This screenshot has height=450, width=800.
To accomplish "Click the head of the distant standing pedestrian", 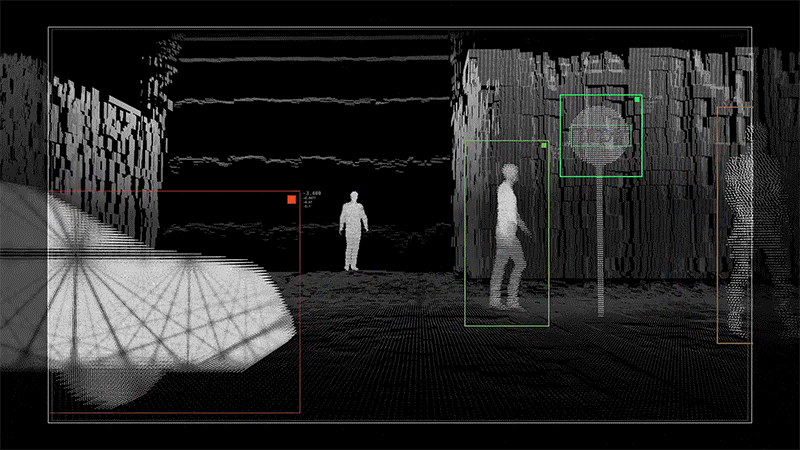I will 353,198.
